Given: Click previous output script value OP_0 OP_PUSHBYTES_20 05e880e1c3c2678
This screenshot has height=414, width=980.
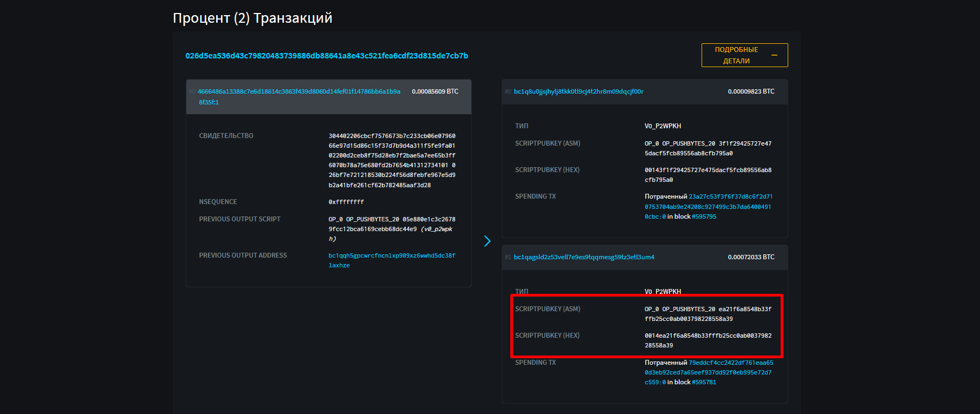Looking at the screenshot, I should (x=392, y=229).
